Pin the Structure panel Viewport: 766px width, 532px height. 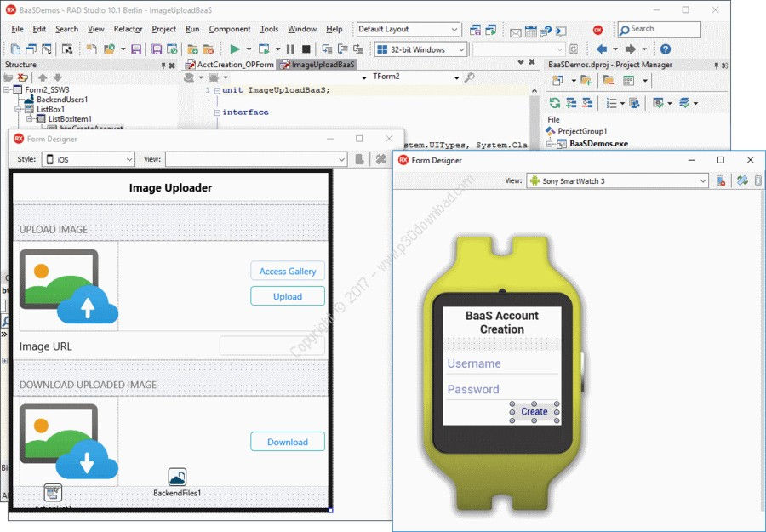[x=163, y=66]
